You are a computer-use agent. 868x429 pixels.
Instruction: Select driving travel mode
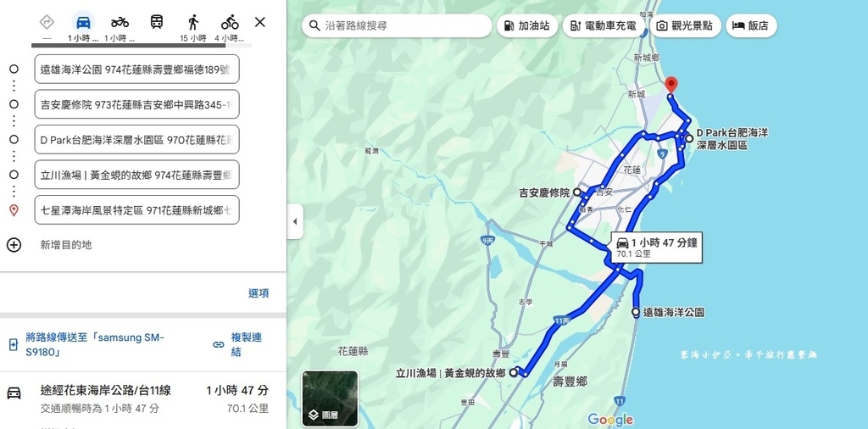coord(84,23)
